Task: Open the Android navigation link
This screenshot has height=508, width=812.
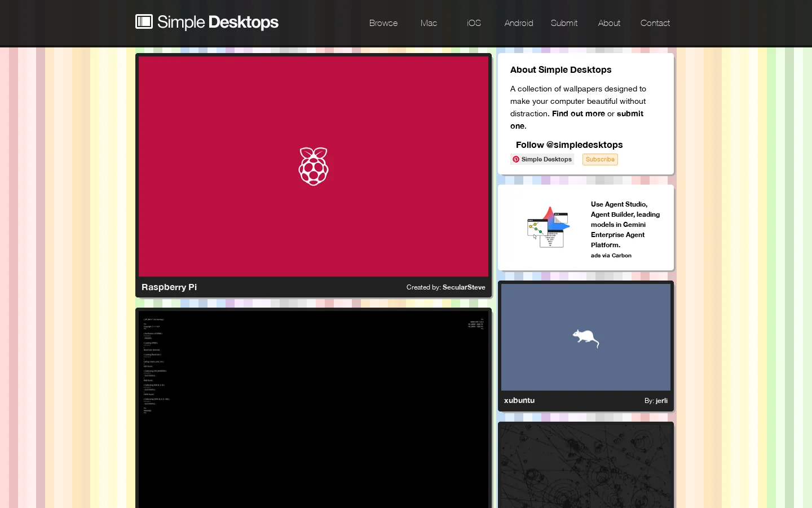Action: [x=519, y=23]
